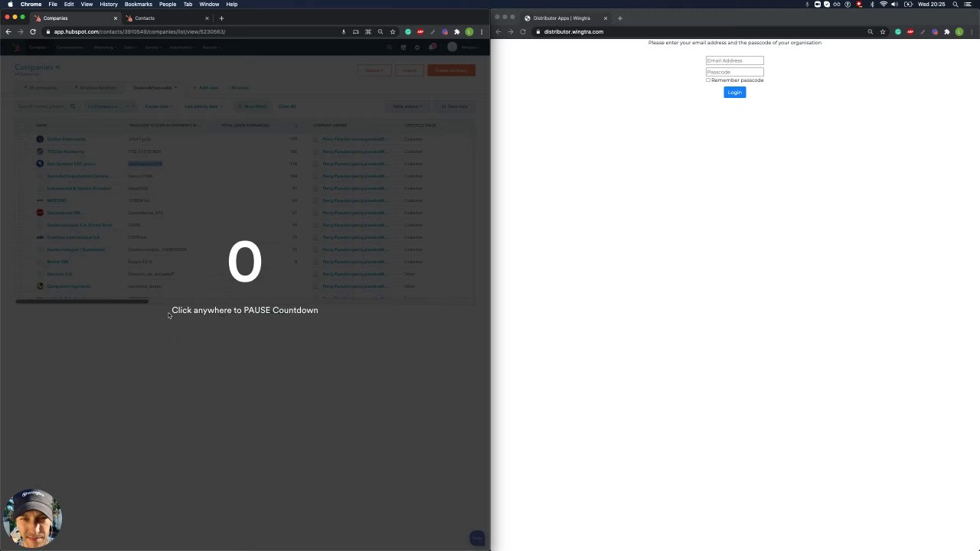Click the Click anywhere to PAUSE Countdown text
Image resolution: width=980 pixels, height=551 pixels.
tap(244, 310)
